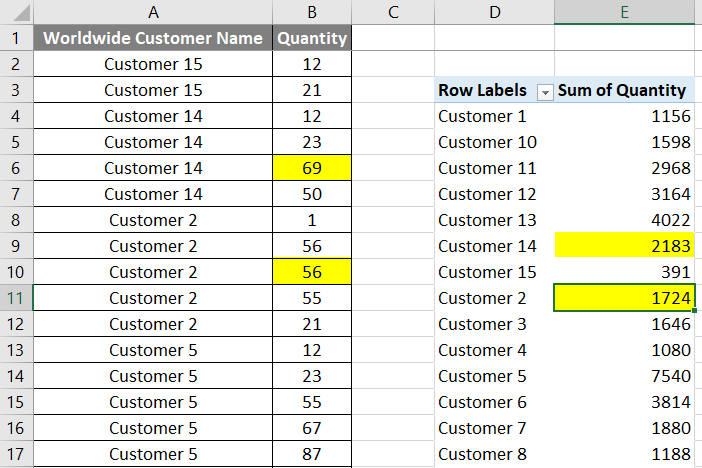Select pivot value 3814

pyautogui.click(x=625, y=402)
